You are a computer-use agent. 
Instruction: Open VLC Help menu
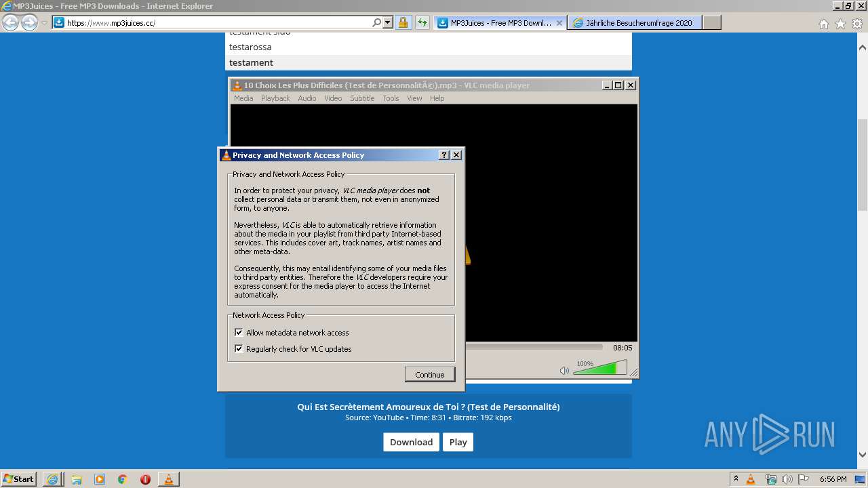[x=437, y=98]
